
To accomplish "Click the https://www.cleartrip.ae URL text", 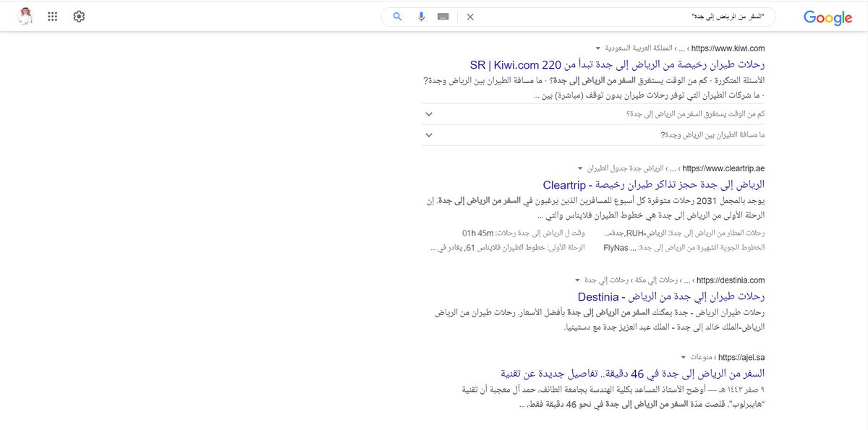I will pos(723,168).
